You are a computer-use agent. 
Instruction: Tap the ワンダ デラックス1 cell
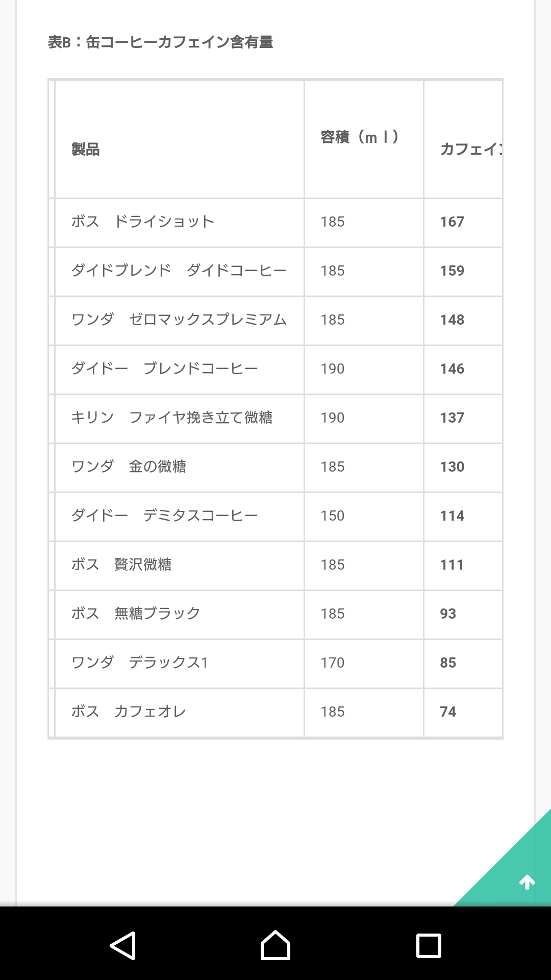pos(140,663)
